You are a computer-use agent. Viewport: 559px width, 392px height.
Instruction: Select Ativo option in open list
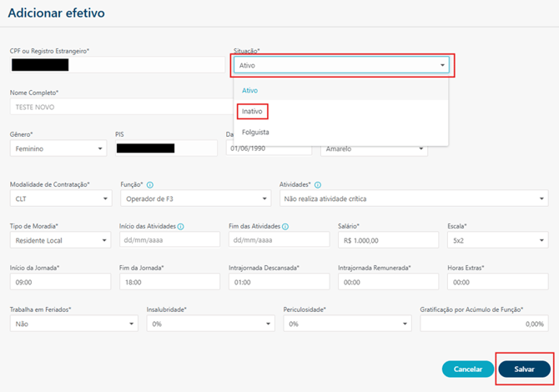point(249,90)
